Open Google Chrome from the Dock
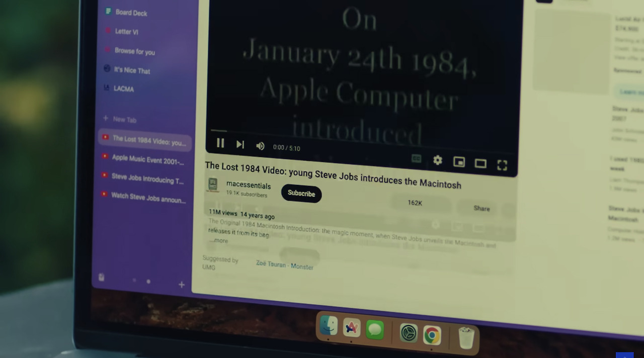The image size is (644, 358). 432,335
